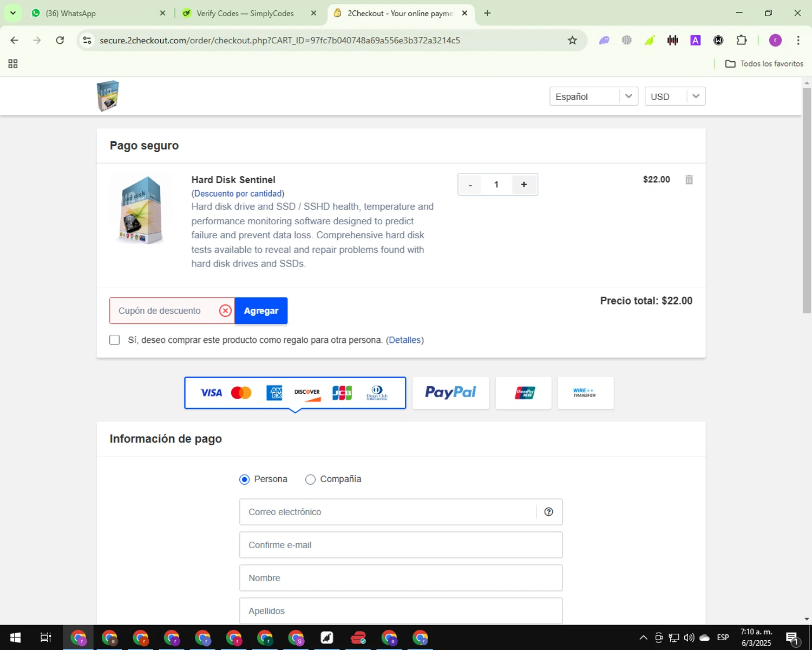Click the audio waveform extension icon

coord(672,40)
